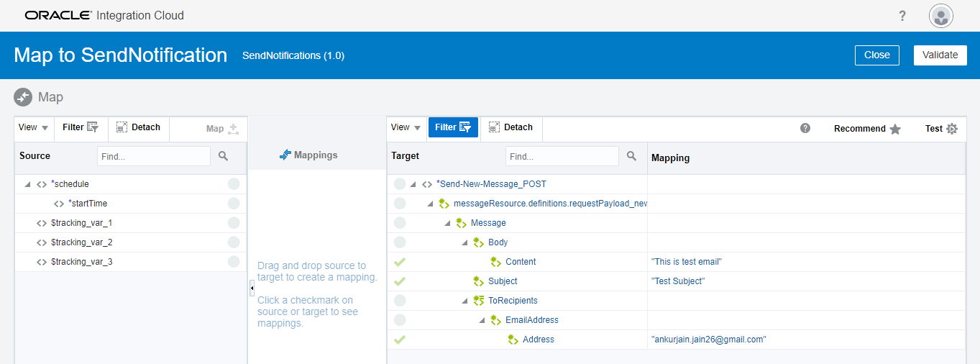Click the element icon of *schedule

42,184
